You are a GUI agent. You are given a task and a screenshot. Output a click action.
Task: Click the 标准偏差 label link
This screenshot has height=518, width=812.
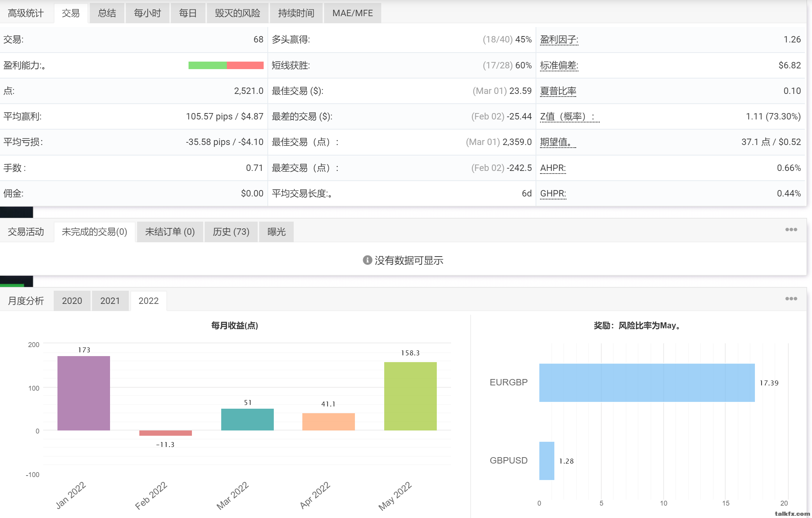[559, 65]
